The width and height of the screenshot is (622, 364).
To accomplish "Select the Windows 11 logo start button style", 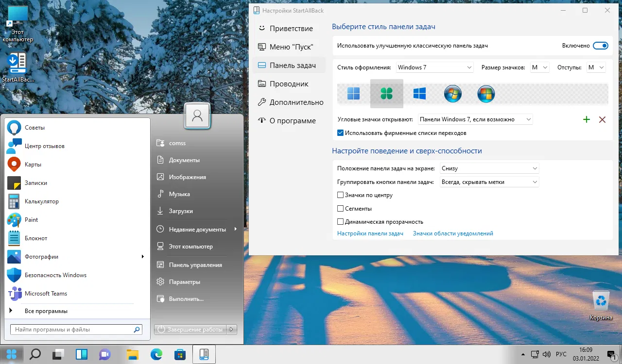I will (x=353, y=94).
